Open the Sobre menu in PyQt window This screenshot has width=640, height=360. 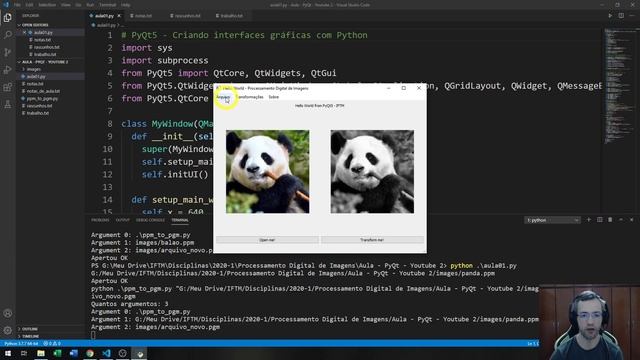click(273, 97)
